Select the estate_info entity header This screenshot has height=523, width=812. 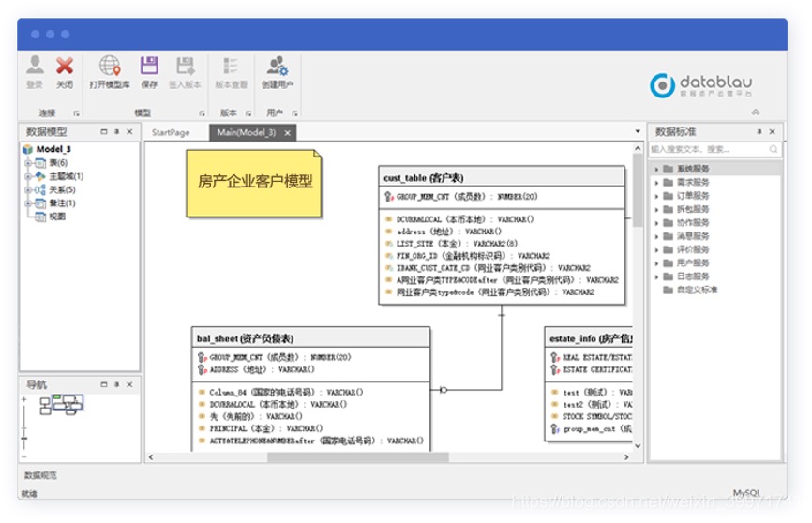pos(589,338)
